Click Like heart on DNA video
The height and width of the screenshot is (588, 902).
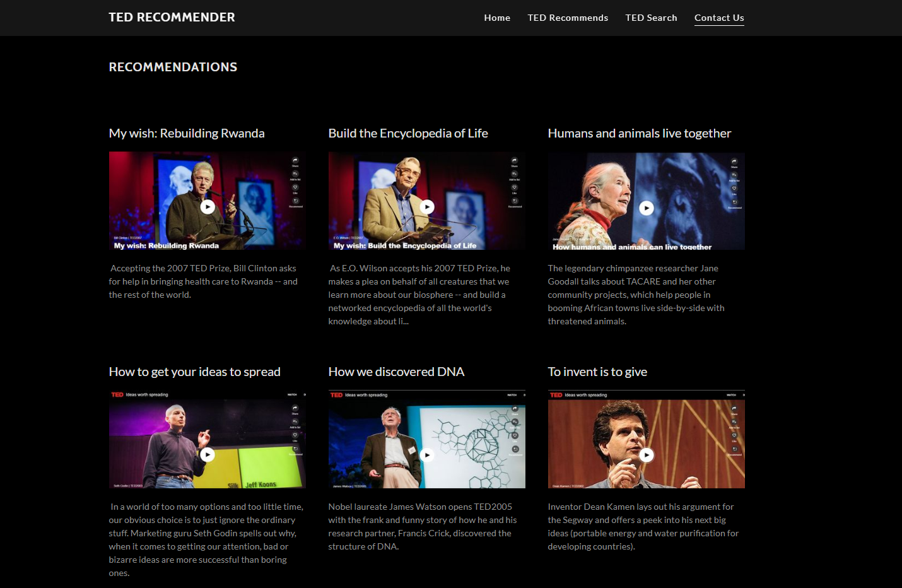point(515,435)
